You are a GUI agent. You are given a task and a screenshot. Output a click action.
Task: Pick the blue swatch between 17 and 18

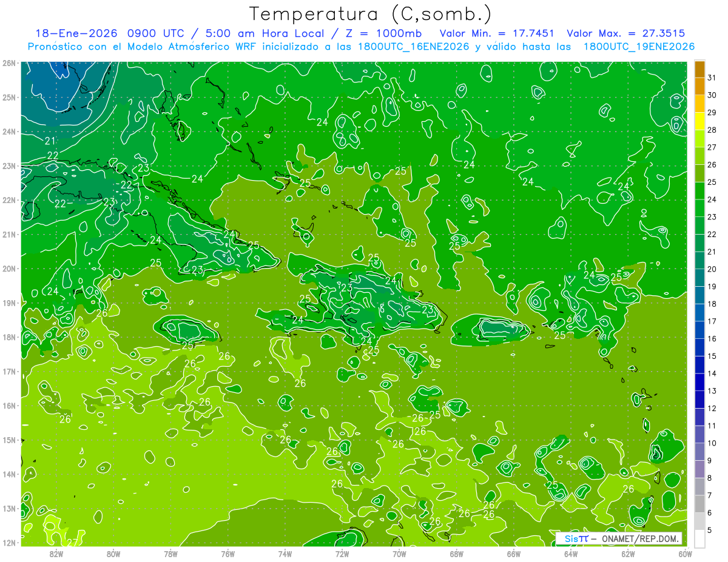pyautogui.click(x=699, y=313)
